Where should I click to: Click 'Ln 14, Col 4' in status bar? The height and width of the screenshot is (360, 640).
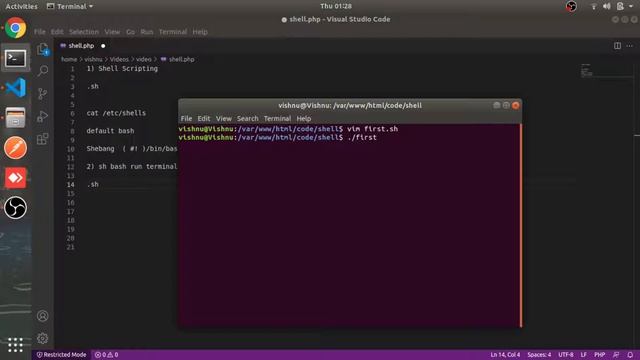pyautogui.click(x=505, y=355)
